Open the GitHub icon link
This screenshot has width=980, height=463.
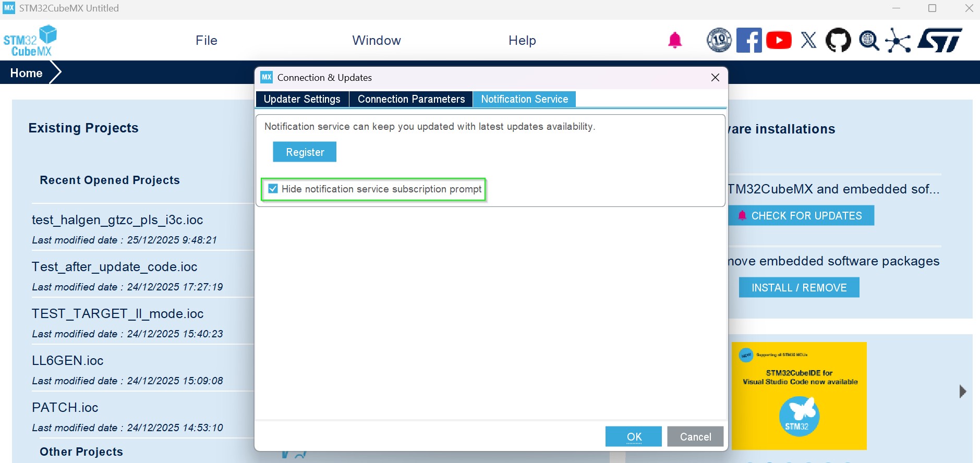click(838, 40)
